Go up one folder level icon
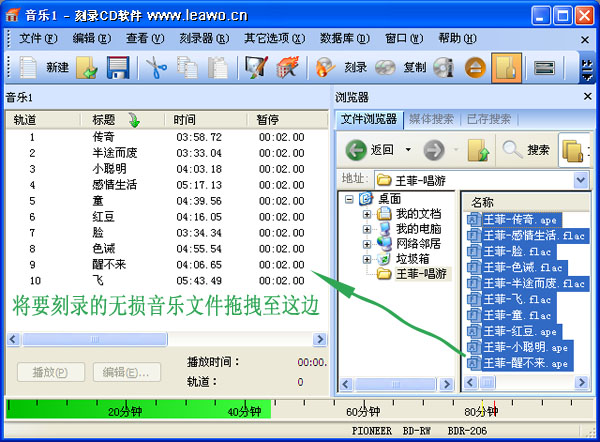 pyautogui.click(x=478, y=150)
